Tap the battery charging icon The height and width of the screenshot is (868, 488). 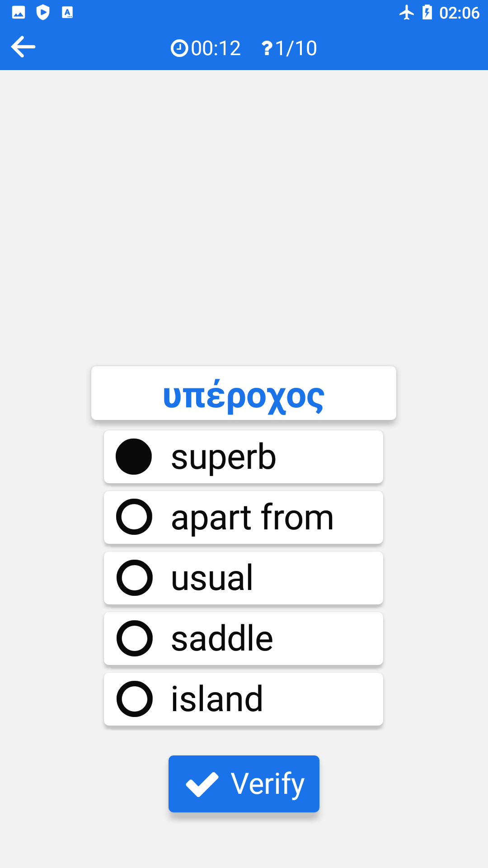click(x=427, y=13)
